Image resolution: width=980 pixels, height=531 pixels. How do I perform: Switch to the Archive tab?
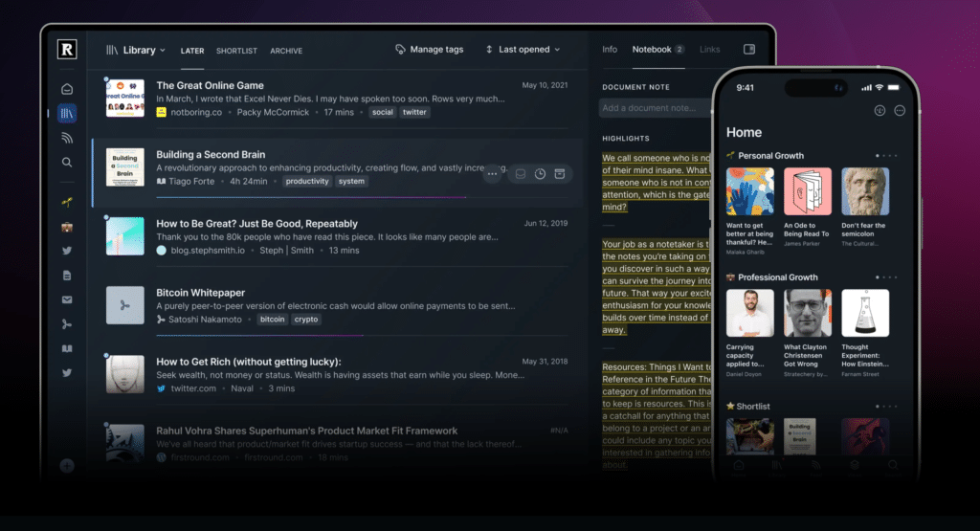[286, 51]
